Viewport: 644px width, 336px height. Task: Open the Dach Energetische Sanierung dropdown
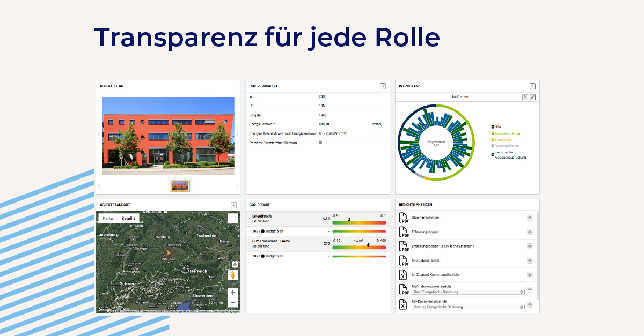click(x=468, y=292)
